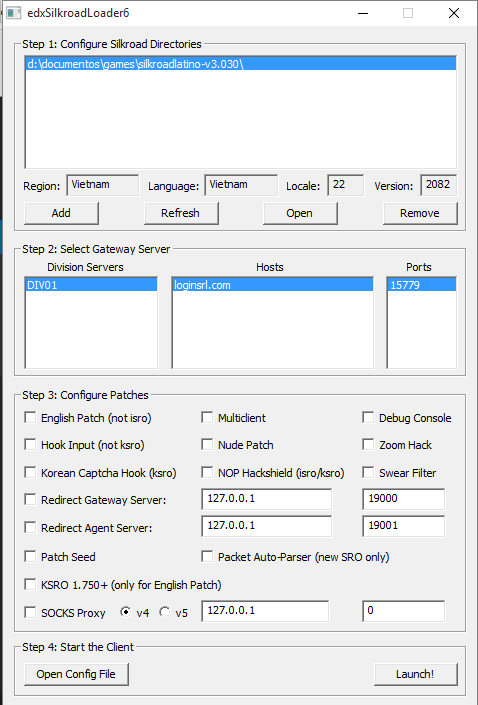
Task: Enable English Patch (not isro) checkbox
Action: [x=30, y=418]
